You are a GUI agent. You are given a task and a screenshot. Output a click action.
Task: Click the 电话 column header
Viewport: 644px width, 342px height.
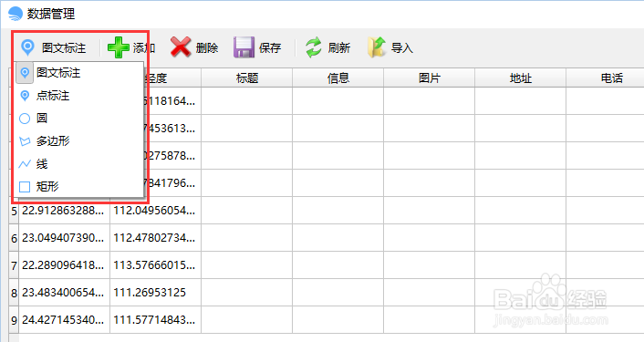pyautogui.click(x=606, y=78)
